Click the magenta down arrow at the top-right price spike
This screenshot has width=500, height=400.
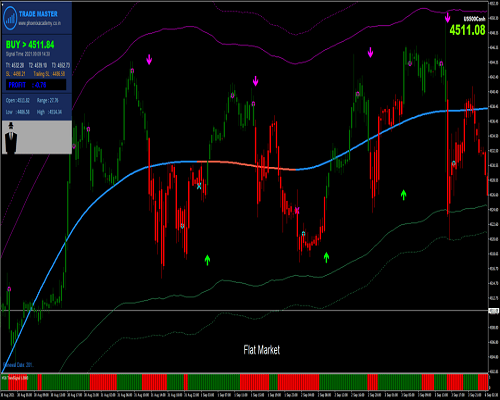coord(447,17)
